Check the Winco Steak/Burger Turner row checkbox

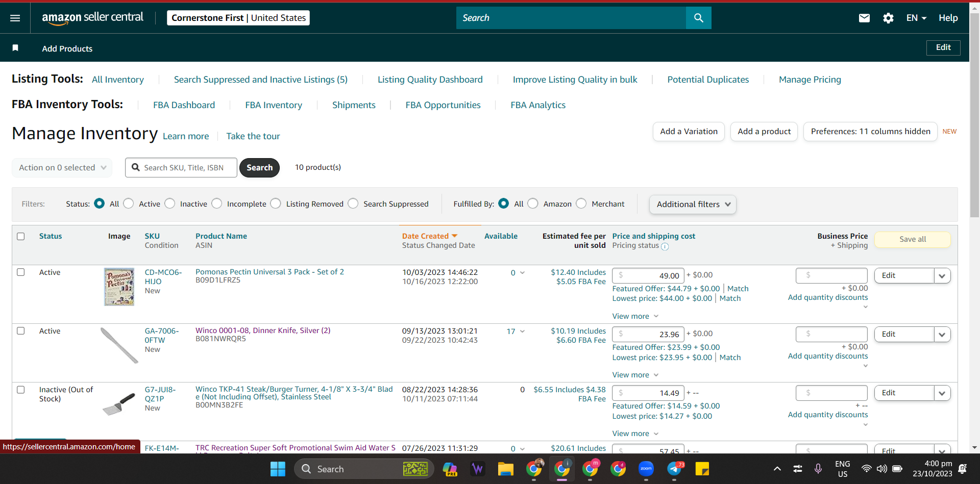(21, 390)
